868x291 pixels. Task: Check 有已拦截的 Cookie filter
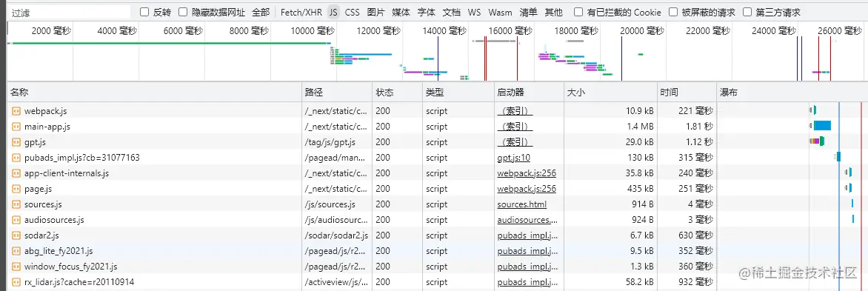tap(578, 12)
